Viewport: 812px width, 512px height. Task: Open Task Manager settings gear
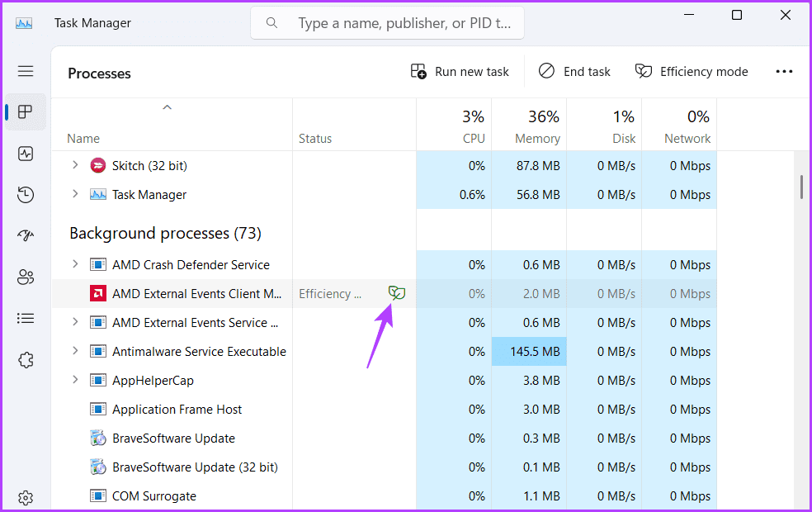coord(26,498)
